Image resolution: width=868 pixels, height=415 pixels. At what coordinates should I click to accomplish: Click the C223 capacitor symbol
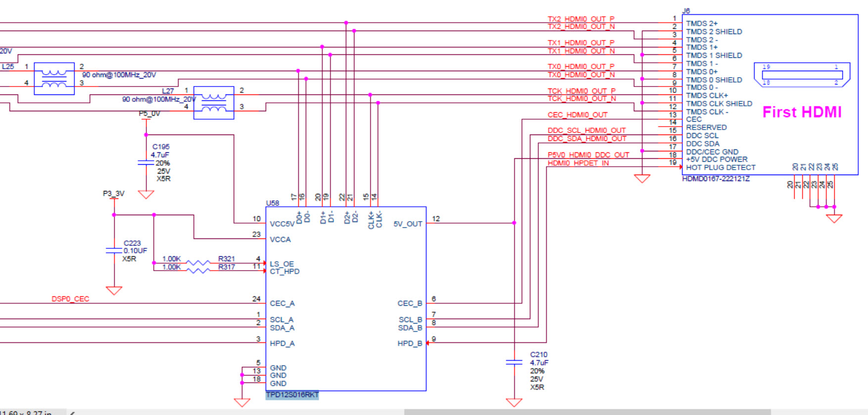[114, 251]
